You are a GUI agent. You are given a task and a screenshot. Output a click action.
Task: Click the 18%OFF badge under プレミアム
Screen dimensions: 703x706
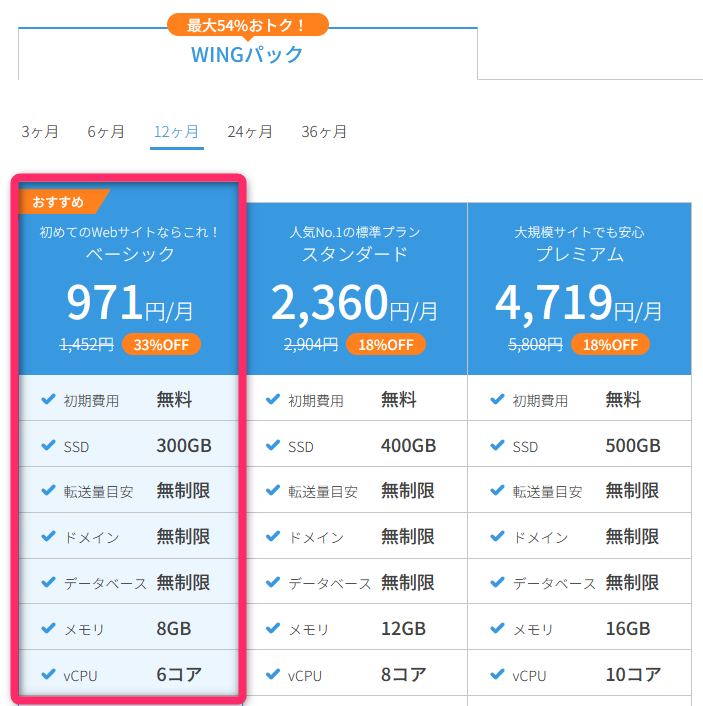[610, 344]
